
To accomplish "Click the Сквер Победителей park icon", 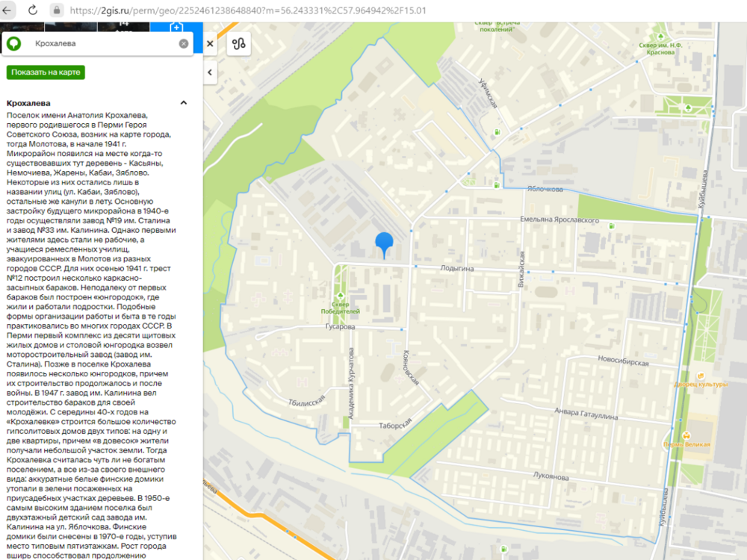I will (x=341, y=296).
